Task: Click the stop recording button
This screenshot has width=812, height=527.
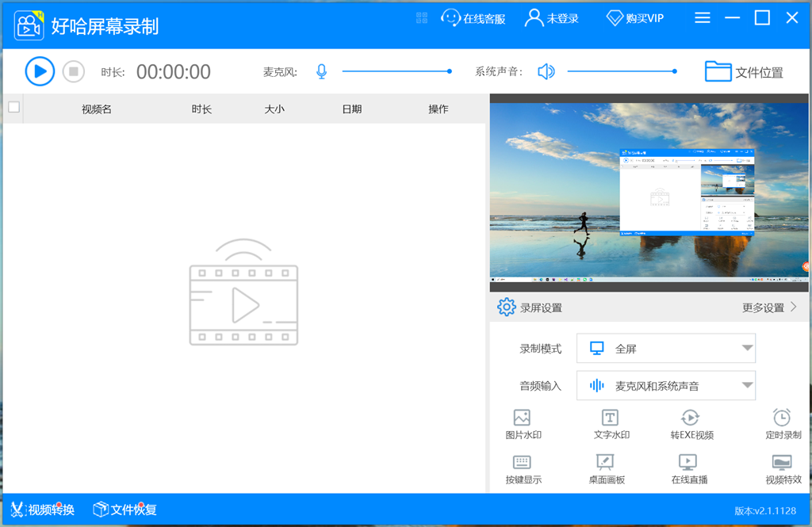Action: [74, 71]
